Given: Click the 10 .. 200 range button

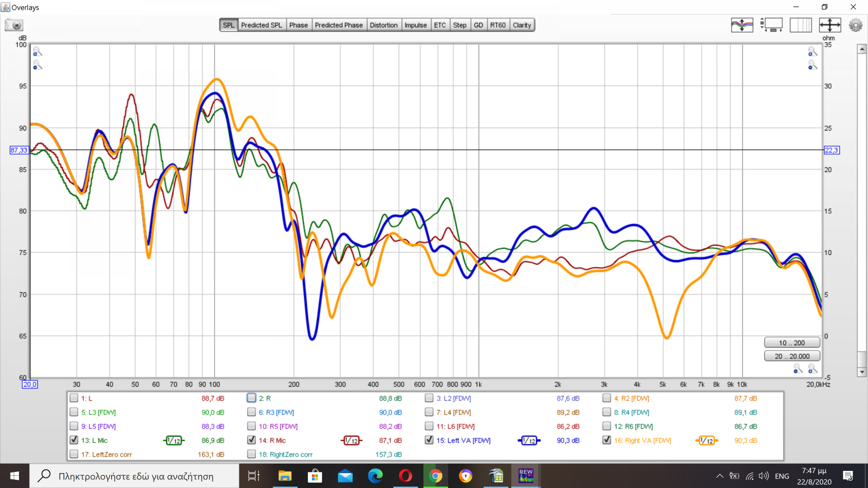Looking at the screenshot, I should coord(792,343).
